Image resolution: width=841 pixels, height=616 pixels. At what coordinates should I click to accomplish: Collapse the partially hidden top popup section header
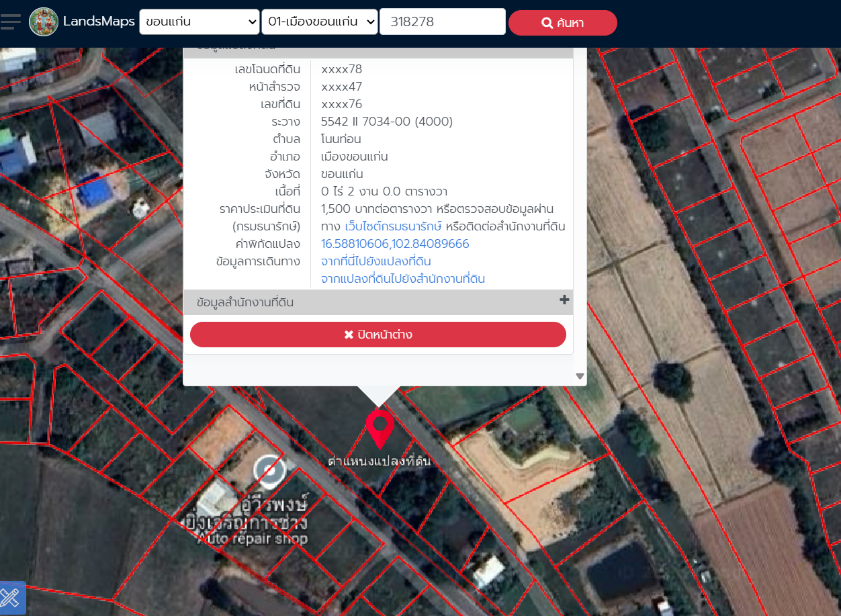(378, 50)
